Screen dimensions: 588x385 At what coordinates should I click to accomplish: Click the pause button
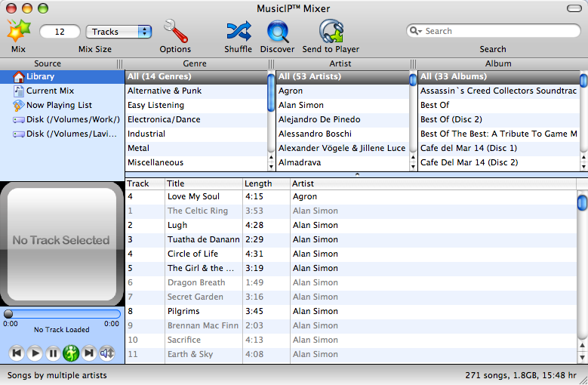pos(53,353)
